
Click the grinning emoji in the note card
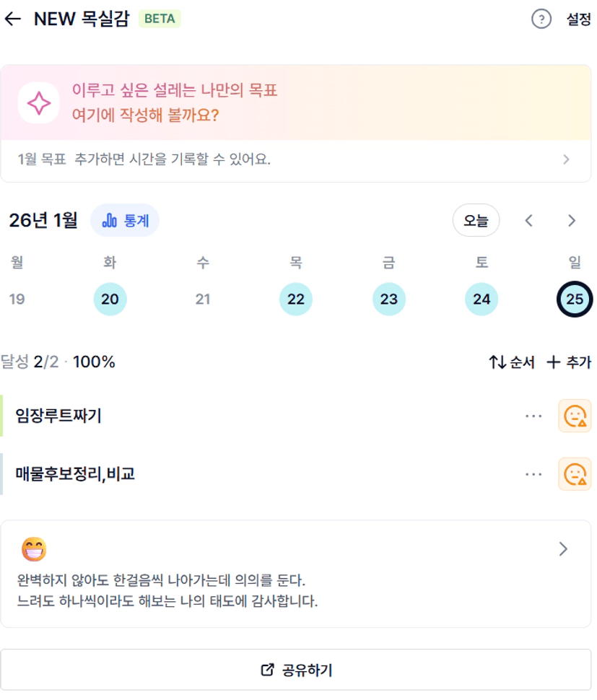(x=34, y=549)
